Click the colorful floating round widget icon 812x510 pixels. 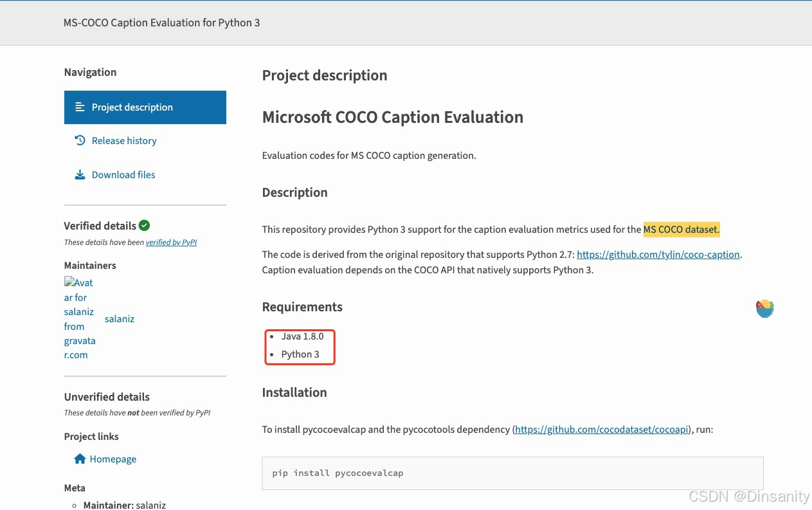[764, 309]
